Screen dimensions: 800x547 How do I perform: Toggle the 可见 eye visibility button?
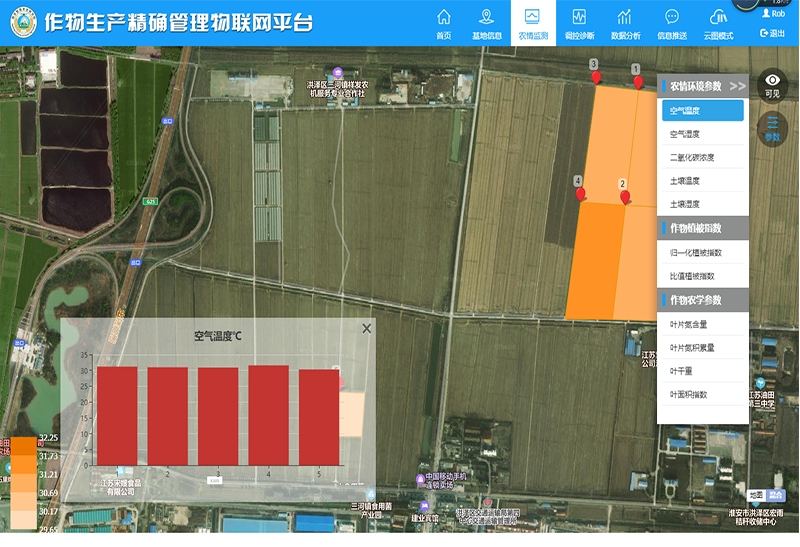pyautogui.click(x=772, y=86)
